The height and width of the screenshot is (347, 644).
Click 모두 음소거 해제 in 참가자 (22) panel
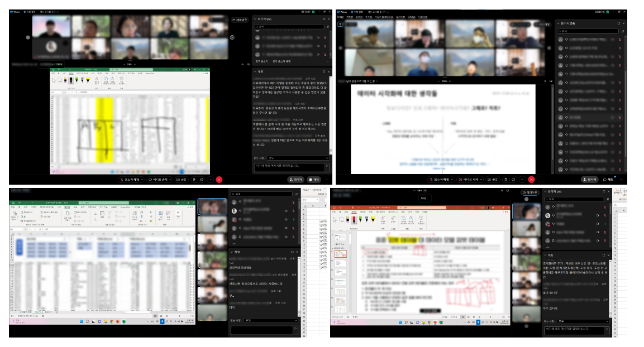point(282,61)
